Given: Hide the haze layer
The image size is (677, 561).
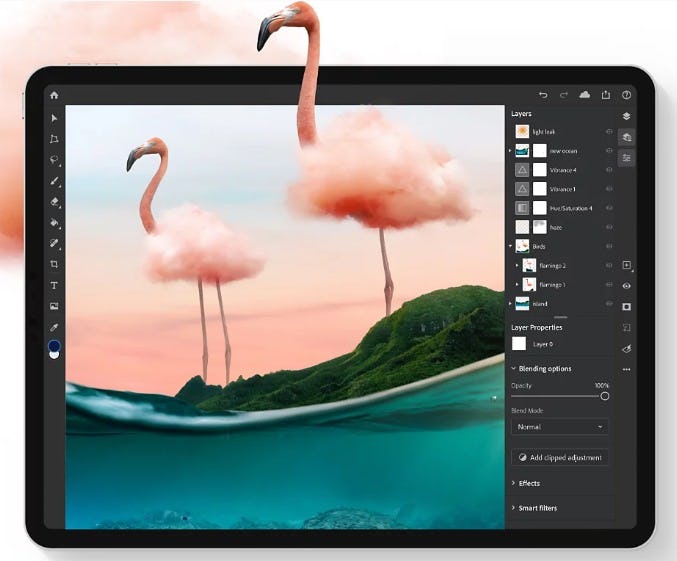Looking at the screenshot, I should 609,227.
